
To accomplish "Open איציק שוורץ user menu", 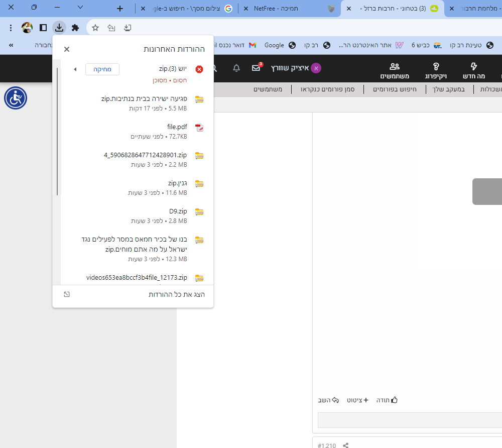I will coord(296,68).
